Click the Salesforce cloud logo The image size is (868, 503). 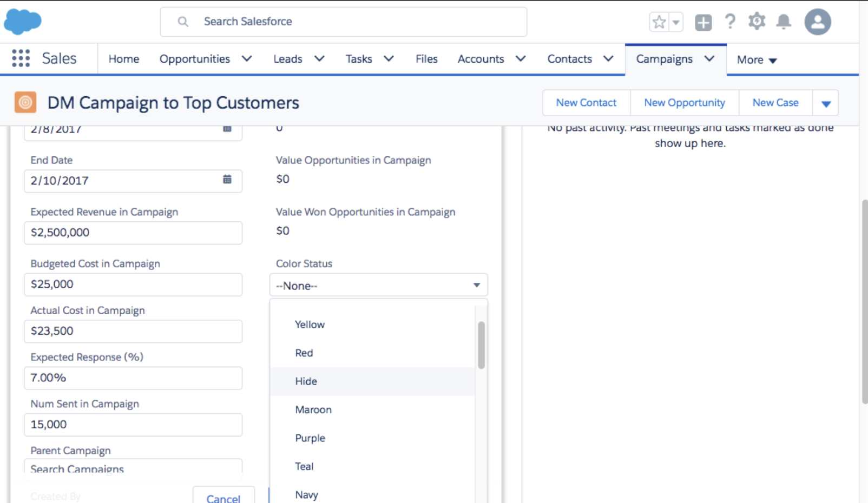[x=23, y=22]
